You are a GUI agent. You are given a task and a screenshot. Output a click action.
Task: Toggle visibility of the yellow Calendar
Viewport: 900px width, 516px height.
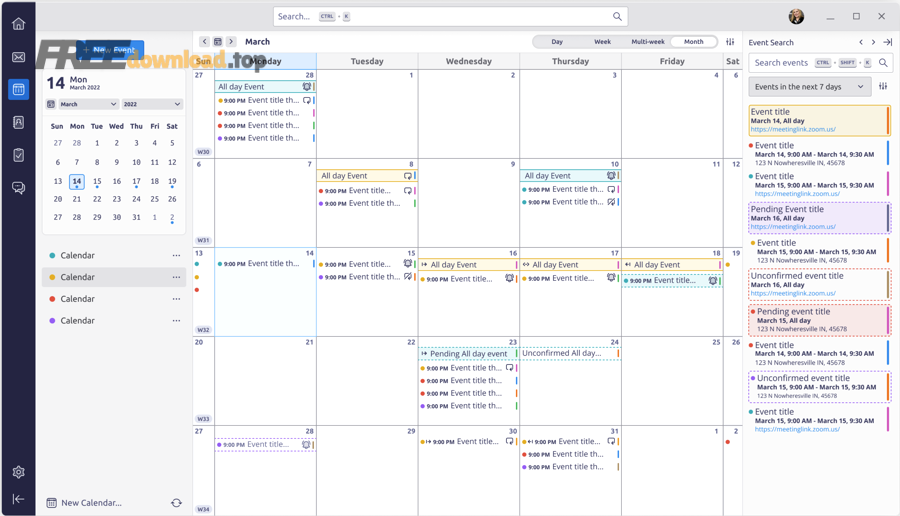pos(52,277)
